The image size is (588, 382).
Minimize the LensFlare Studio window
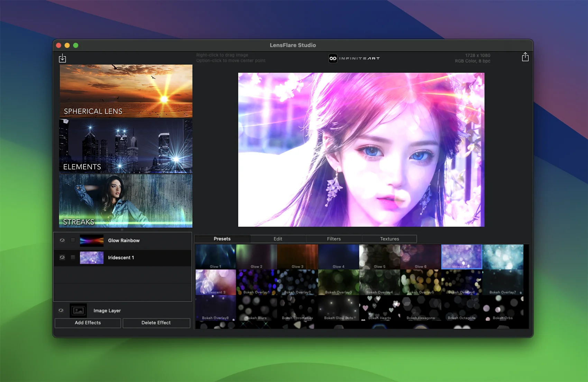tap(67, 45)
